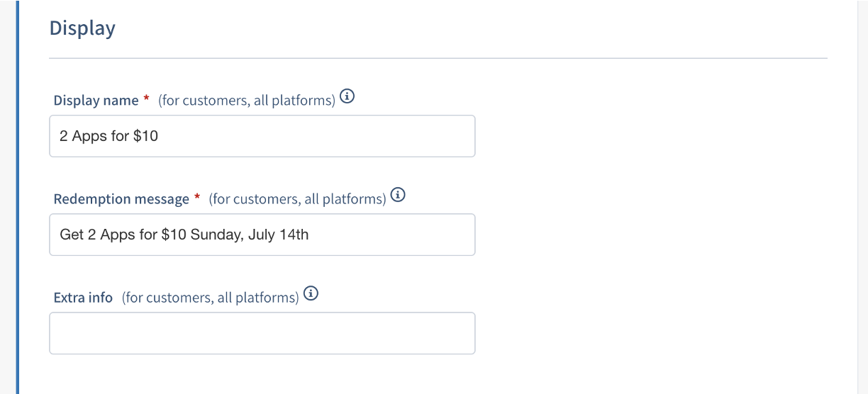The image size is (868, 394).
Task: Click the red asterisk after Display name
Action: point(147,100)
